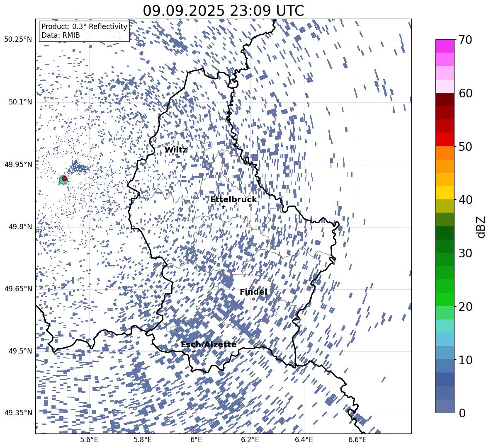Click the colorbar tick value 70
491x448 pixels.
(x=465, y=40)
